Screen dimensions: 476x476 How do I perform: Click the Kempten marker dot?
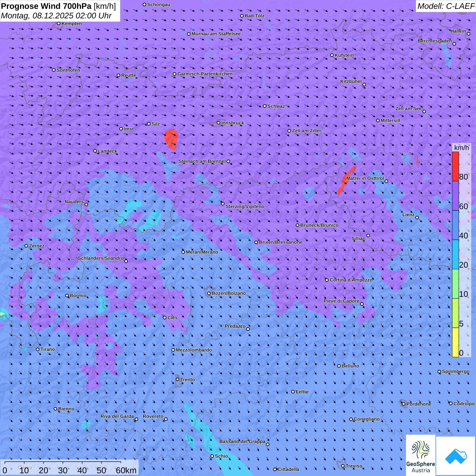59,23
